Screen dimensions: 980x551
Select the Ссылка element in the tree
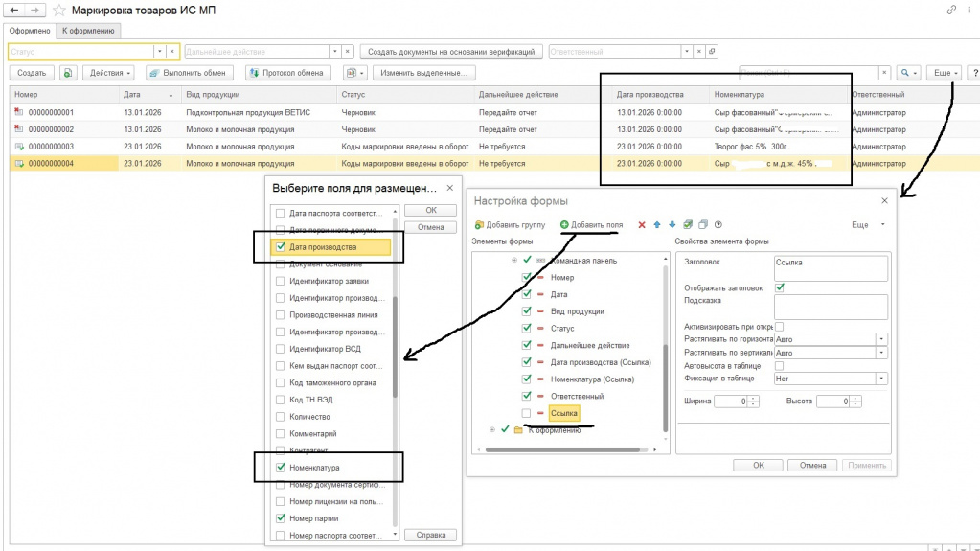(x=563, y=413)
